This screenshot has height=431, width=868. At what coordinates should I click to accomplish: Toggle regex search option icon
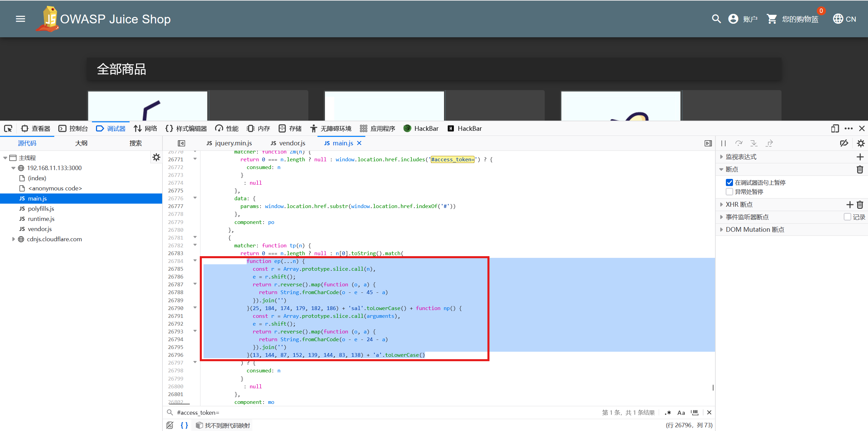coord(668,413)
